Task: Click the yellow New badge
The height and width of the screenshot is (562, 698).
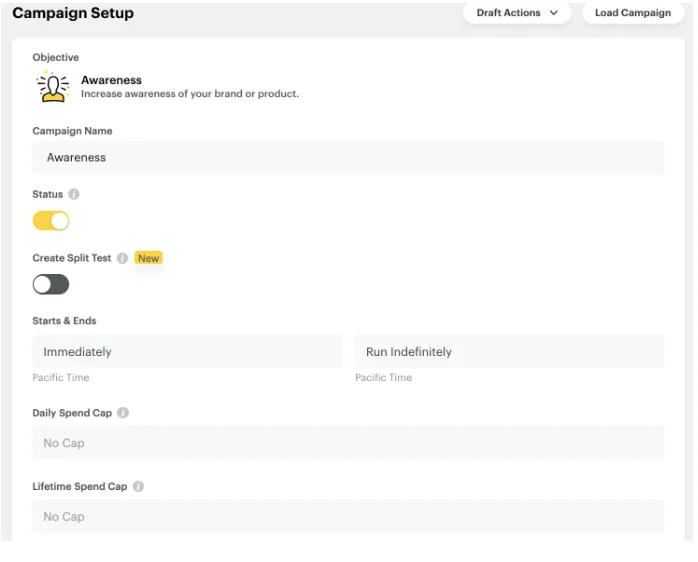Action: (x=148, y=258)
